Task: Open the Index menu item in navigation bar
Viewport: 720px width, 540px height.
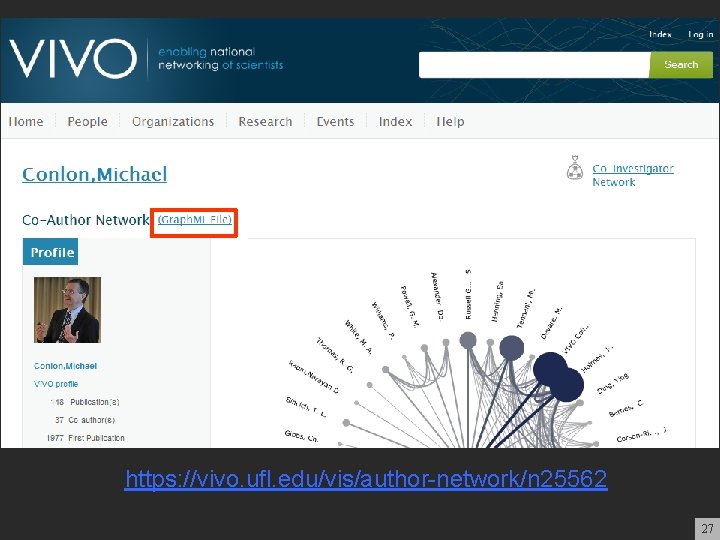Action: [395, 122]
